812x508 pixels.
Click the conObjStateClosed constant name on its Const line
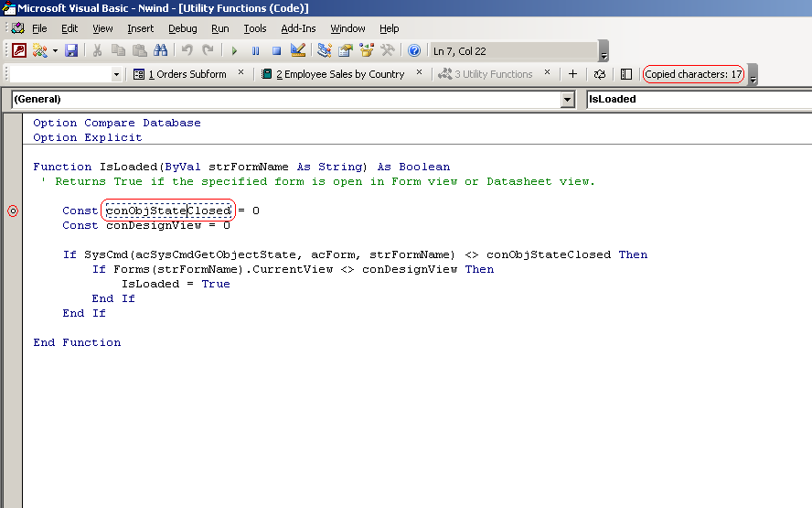[x=168, y=211]
